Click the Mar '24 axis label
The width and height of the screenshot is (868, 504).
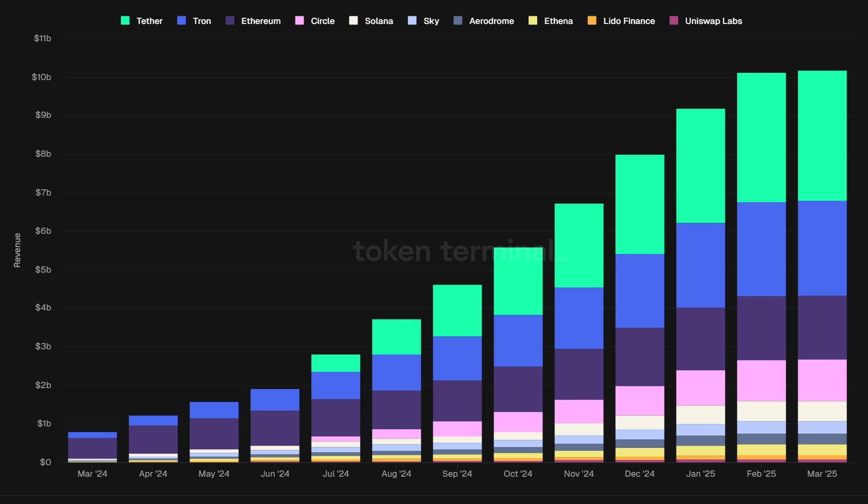92,473
